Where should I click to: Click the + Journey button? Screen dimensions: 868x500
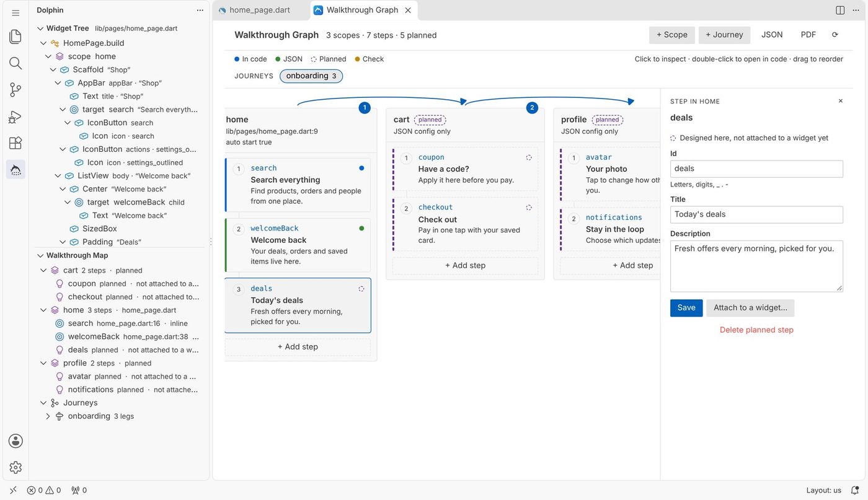point(724,35)
